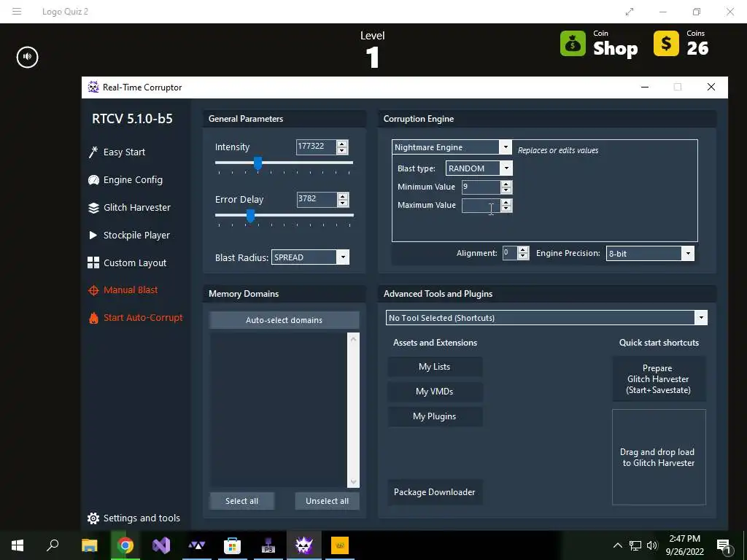Open File Explorer from taskbar
The height and width of the screenshot is (560, 747).
[x=89, y=545]
